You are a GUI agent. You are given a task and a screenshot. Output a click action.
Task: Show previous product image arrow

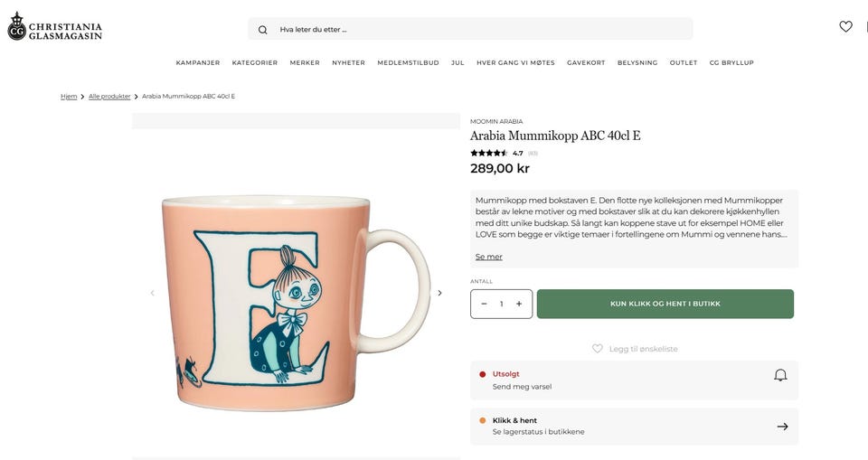[x=152, y=293]
